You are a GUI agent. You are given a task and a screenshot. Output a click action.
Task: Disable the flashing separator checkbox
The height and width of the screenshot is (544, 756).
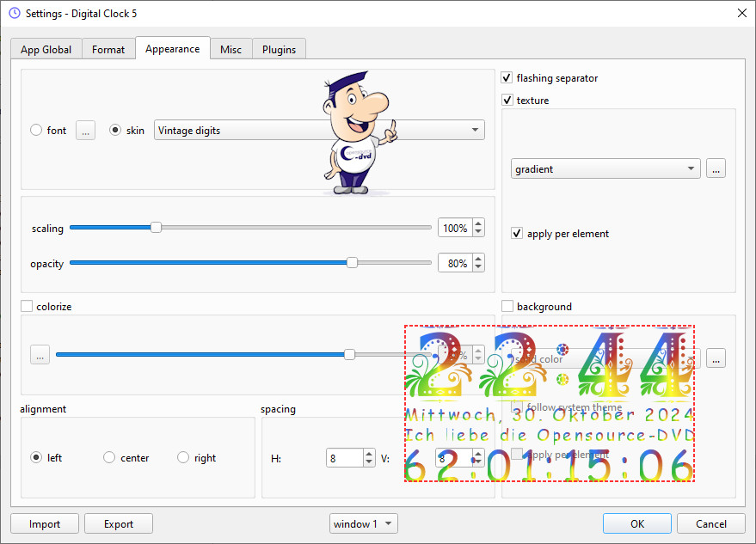click(x=507, y=78)
